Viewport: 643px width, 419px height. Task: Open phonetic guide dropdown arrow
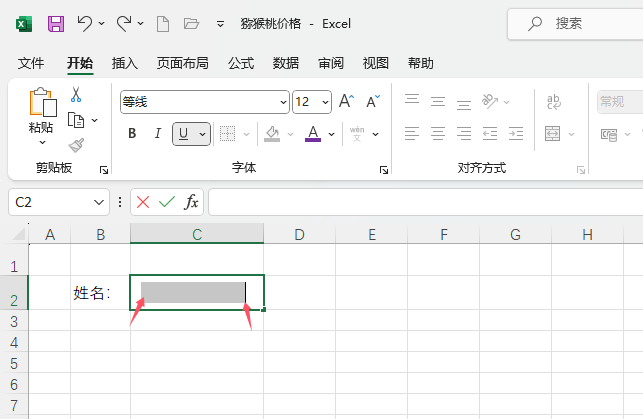(376, 134)
